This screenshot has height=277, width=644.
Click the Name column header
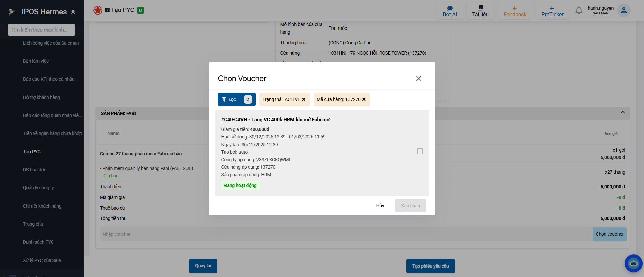[x=113, y=133]
